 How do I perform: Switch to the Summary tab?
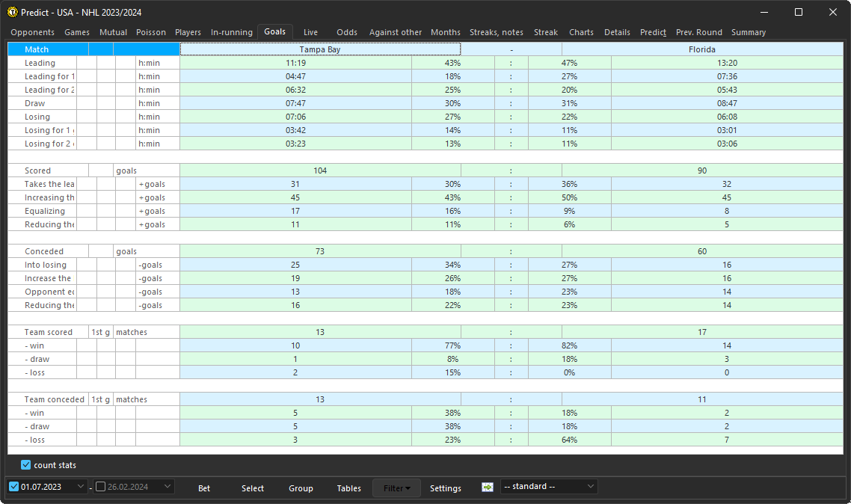(x=748, y=32)
